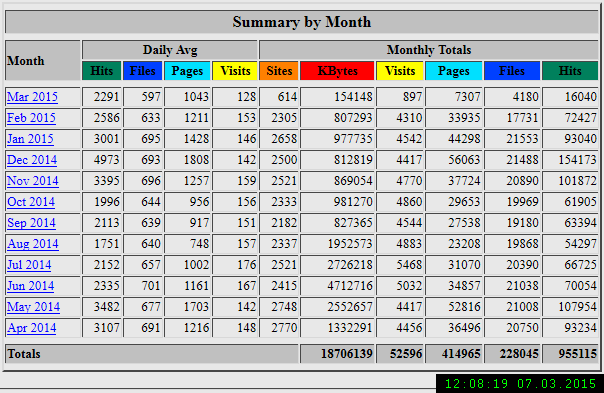Screen dimensions: 604x393
Task: Open the Dec 2014 statistics link
Action: click(x=32, y=160)
